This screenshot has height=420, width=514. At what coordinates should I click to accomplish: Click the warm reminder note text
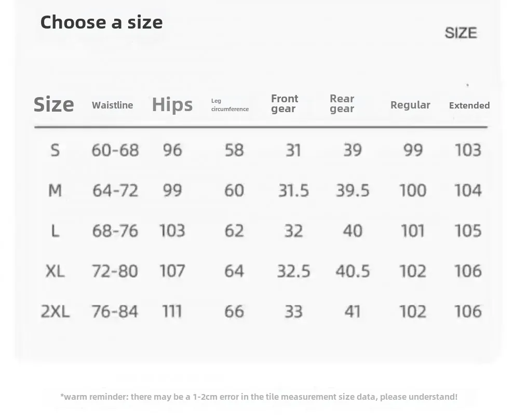click(259, 397)
